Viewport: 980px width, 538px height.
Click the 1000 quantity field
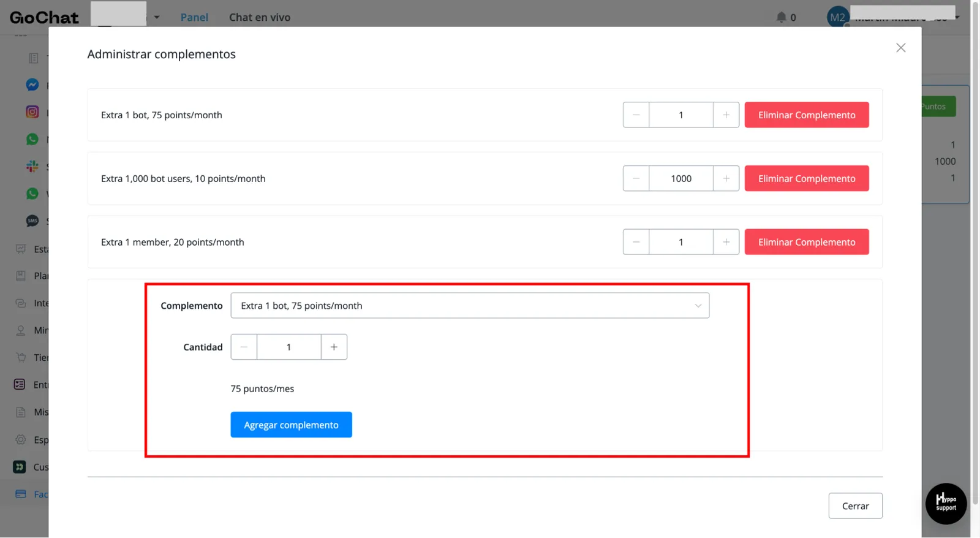click(681, 178)
